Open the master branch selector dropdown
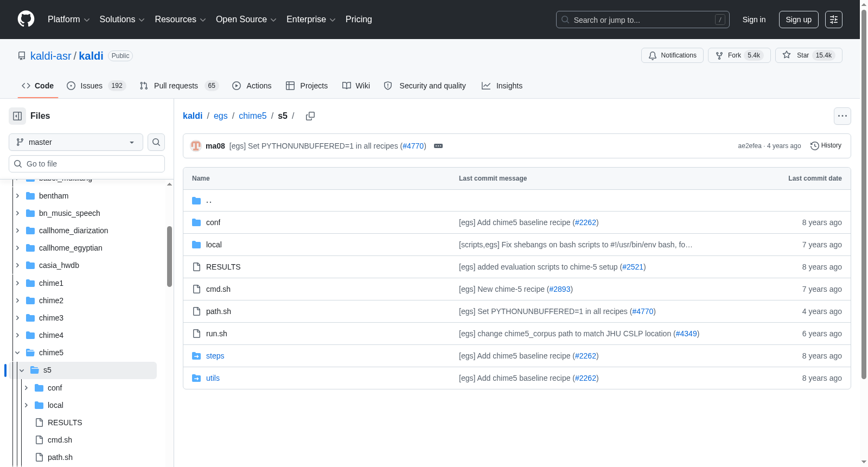Viewport: 868px width, 467px height. coord(76,142)
